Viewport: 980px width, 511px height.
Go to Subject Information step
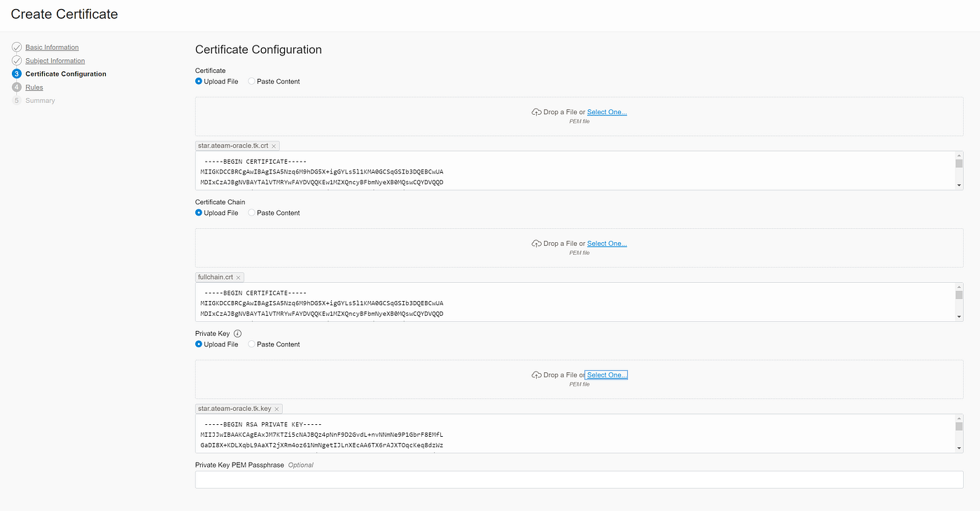(55, 61)
